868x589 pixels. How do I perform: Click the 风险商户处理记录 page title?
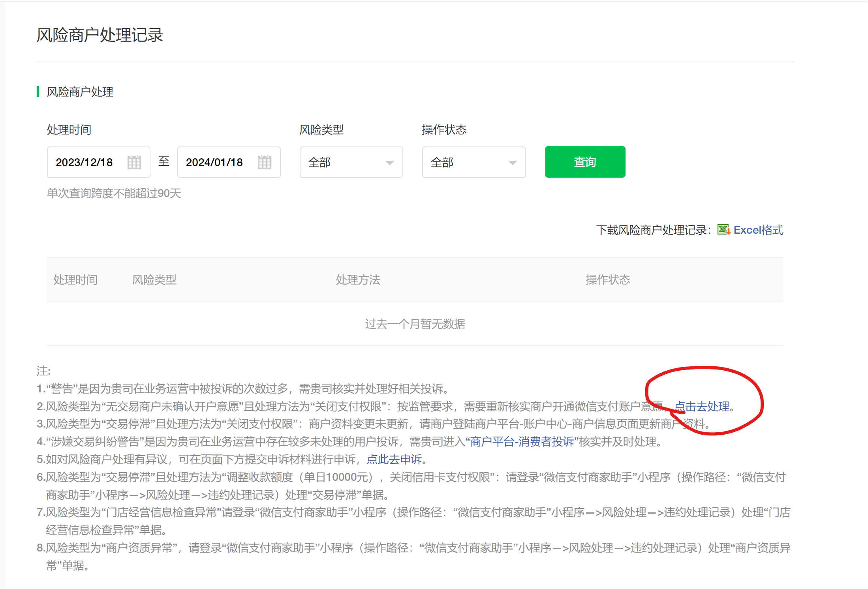(100, 35)
